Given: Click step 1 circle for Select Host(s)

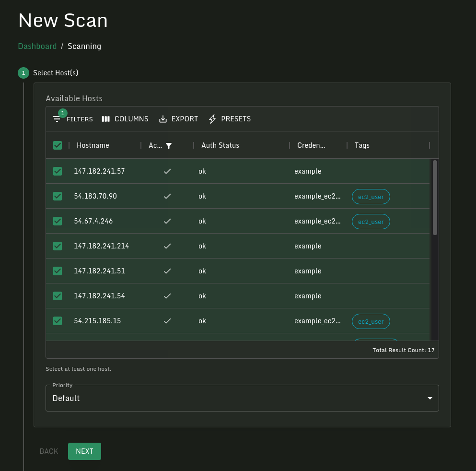Looking at the screenshot, I should point(23,73).
